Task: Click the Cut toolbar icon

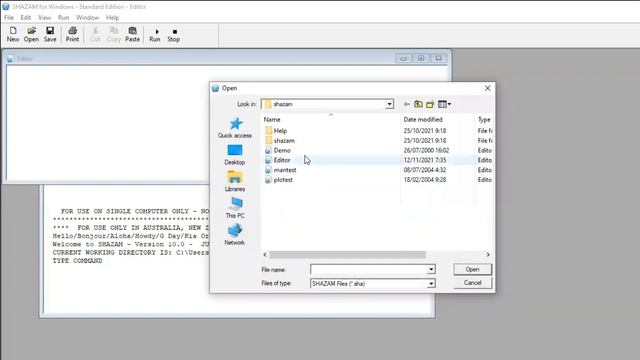Action: (x=95, y=34)
